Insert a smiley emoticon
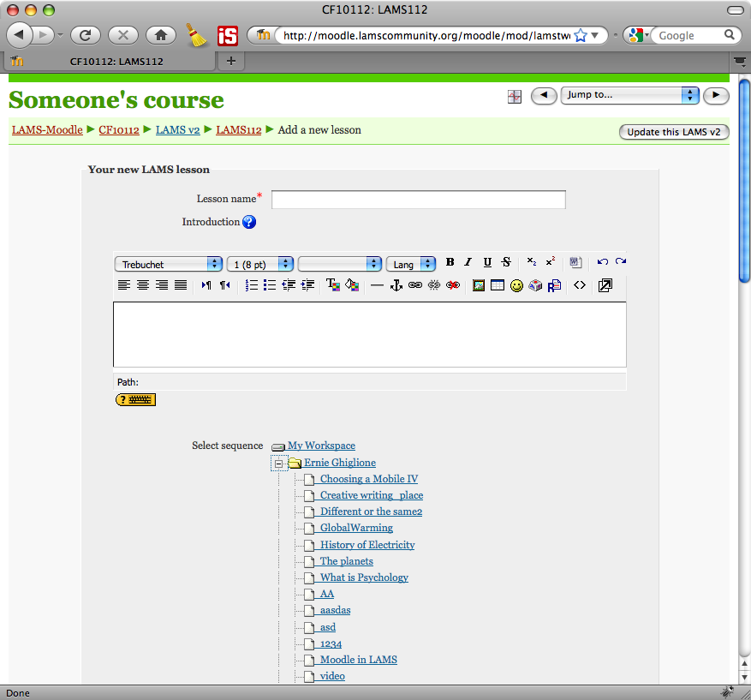The height and width of the screenshot is (700, 751). click(x=516, y=285)
